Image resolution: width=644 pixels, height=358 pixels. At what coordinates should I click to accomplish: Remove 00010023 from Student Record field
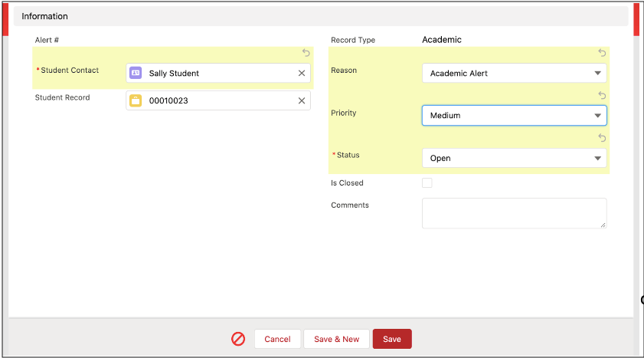point(302,100)
